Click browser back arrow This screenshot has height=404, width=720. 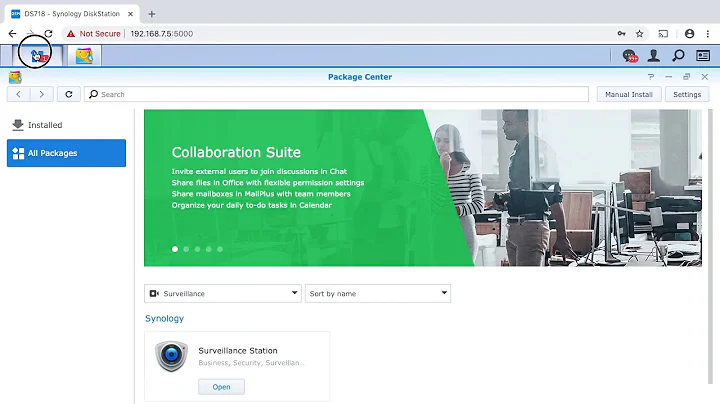pos(12,34)
